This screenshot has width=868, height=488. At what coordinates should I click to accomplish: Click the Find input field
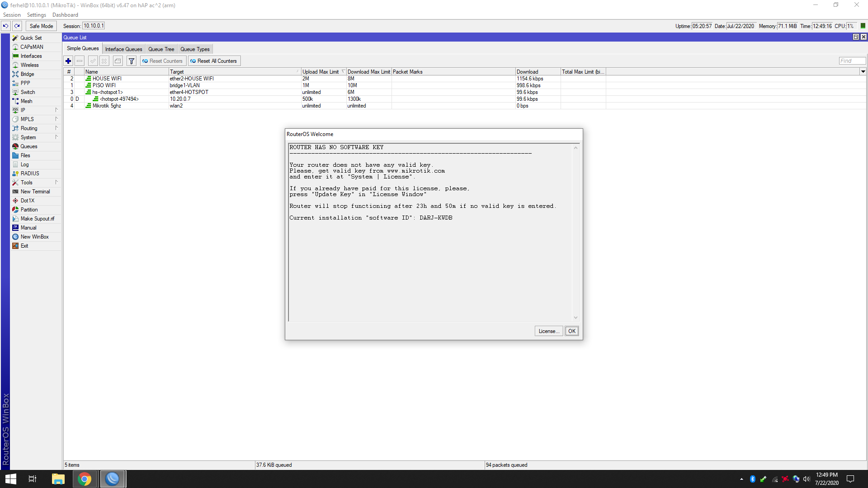(852, 61)
